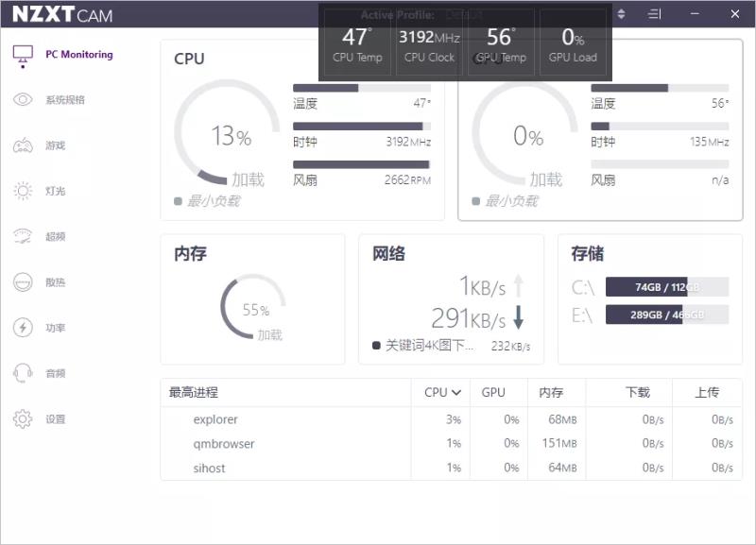The height and width of the screenshot is (545, 756).
Task: Select the headset icon for 音频
Action: pos(23,373)
